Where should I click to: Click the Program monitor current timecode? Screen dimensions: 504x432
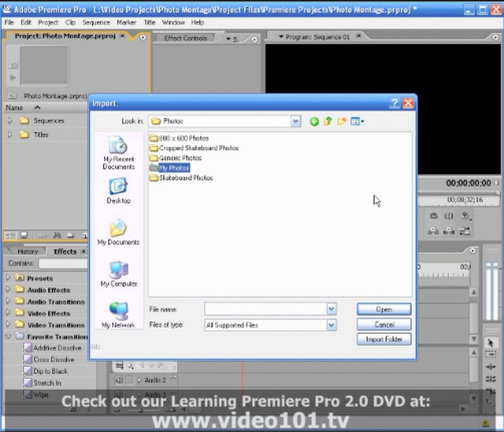pos(468,183)
